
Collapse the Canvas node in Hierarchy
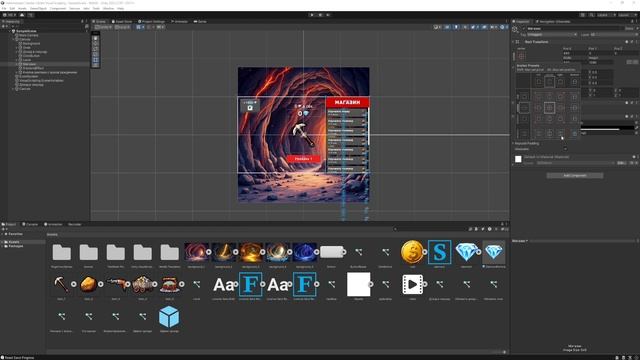[13, 40]
